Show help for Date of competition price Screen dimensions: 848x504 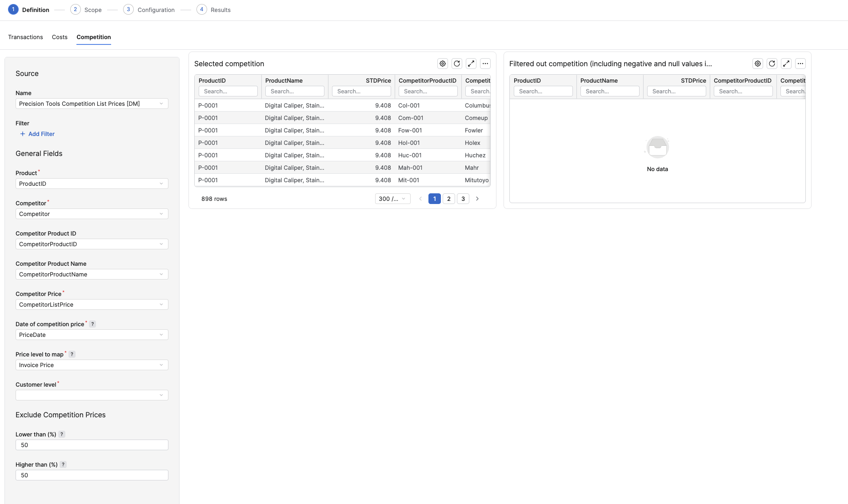[92, 324]
